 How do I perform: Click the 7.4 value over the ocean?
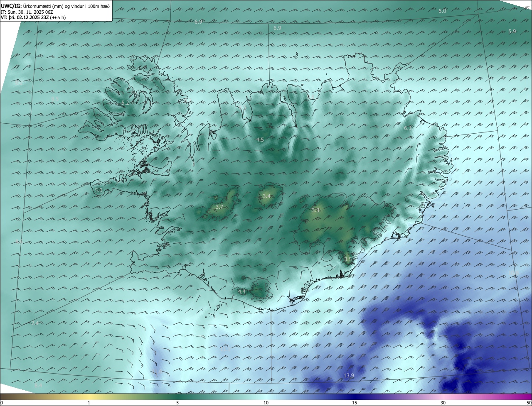click(x=35, y=323)
